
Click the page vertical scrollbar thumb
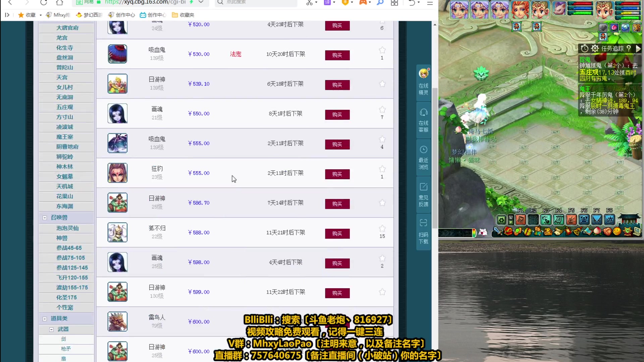point(435,158)
